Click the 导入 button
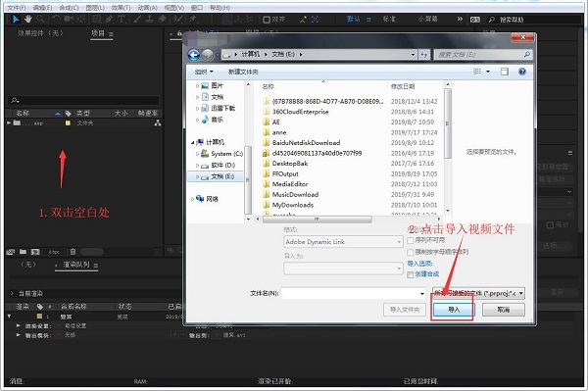This screenshot has width=588, height=391. coord(454,310)
